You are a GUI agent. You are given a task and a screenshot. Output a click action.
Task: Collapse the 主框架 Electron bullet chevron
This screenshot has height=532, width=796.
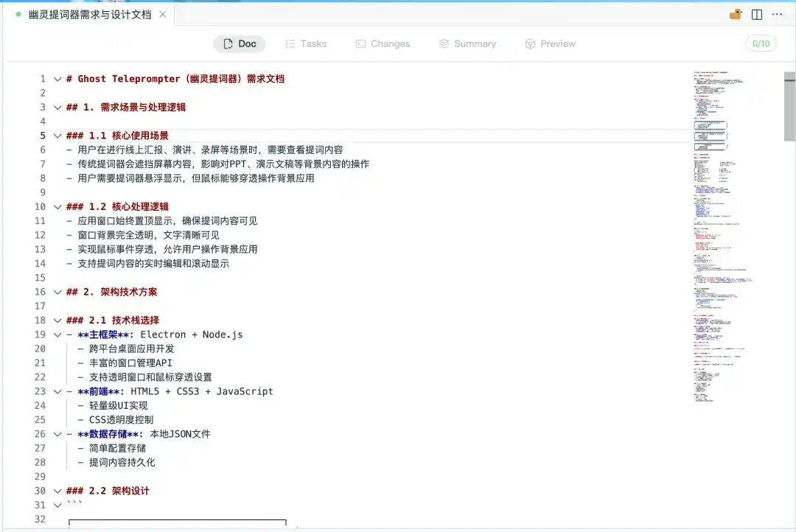(x=57, y=334)
